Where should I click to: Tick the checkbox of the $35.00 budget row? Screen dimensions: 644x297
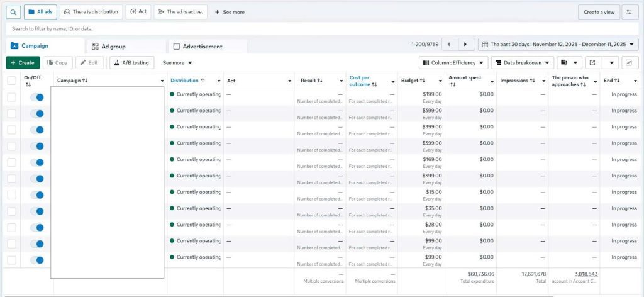(11, 211)
